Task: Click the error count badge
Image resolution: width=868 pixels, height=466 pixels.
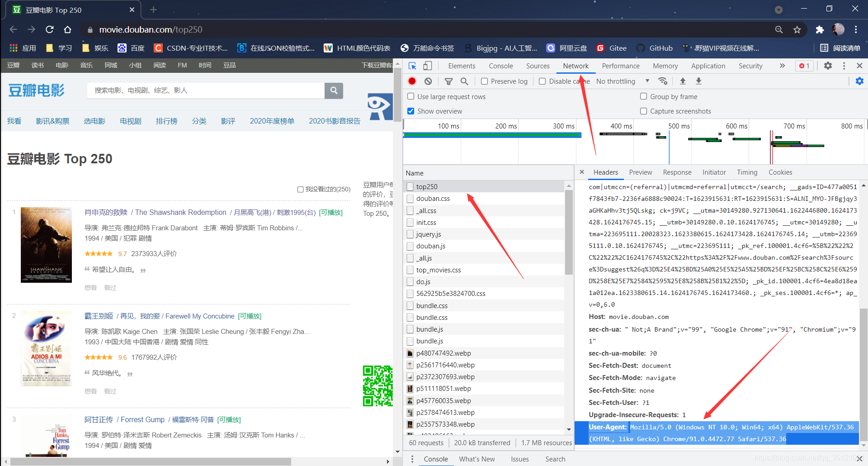Action: point(805,66)
